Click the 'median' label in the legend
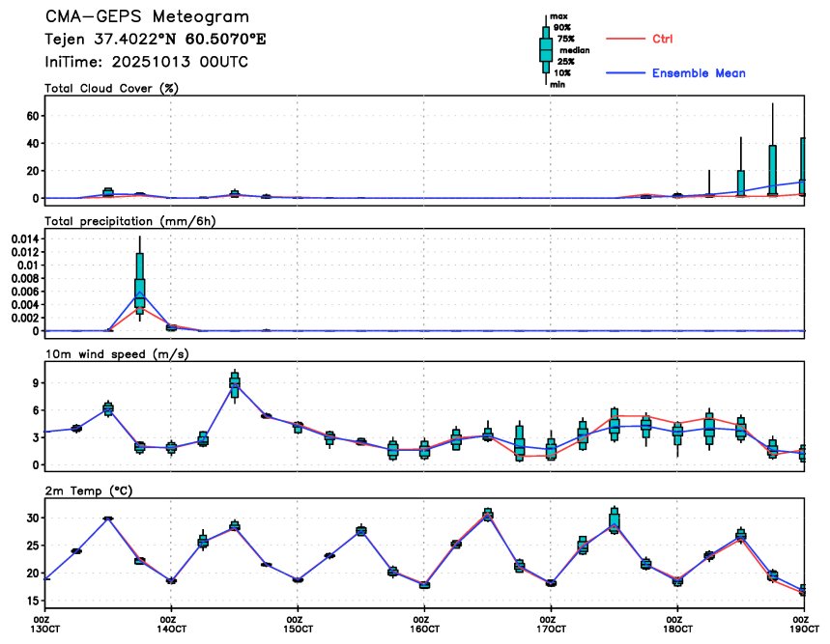 click(574, 50)
